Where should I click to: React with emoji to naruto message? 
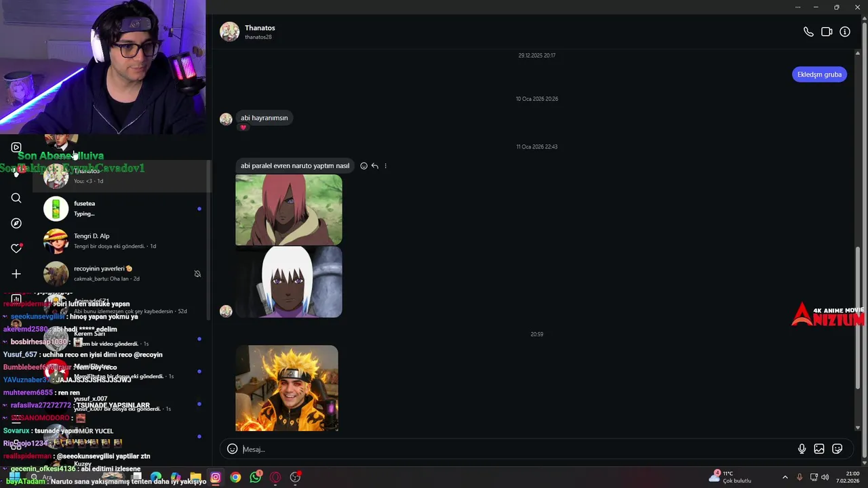363,166
